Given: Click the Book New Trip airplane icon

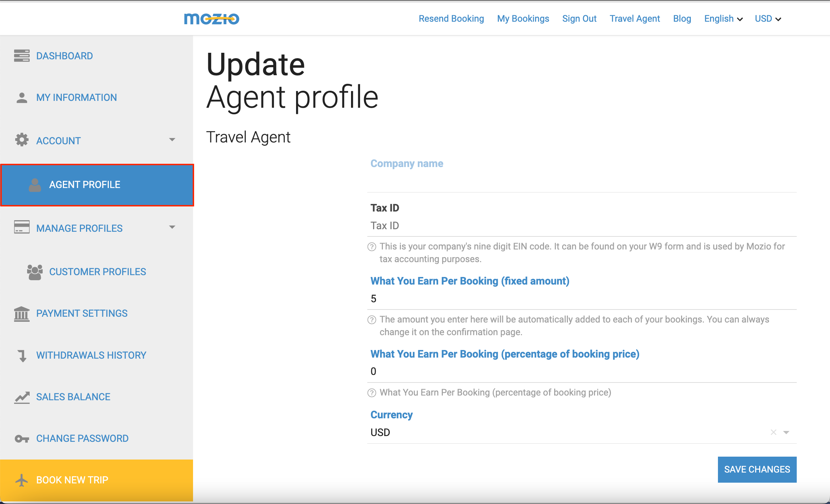Looking at the screenshot, I should point(22,480).
